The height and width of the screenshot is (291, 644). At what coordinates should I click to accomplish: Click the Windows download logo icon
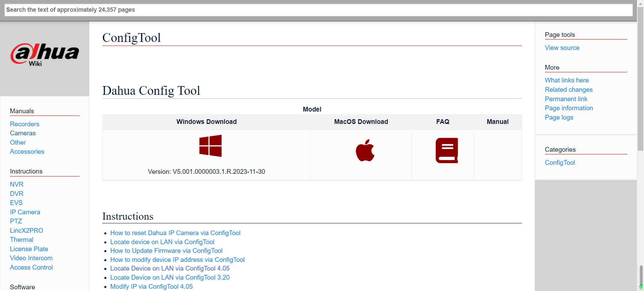point(210,146)
